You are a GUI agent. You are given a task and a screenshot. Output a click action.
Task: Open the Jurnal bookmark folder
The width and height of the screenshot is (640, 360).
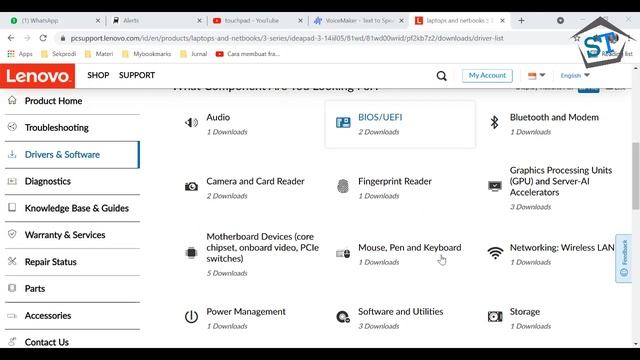coord(194,53)
